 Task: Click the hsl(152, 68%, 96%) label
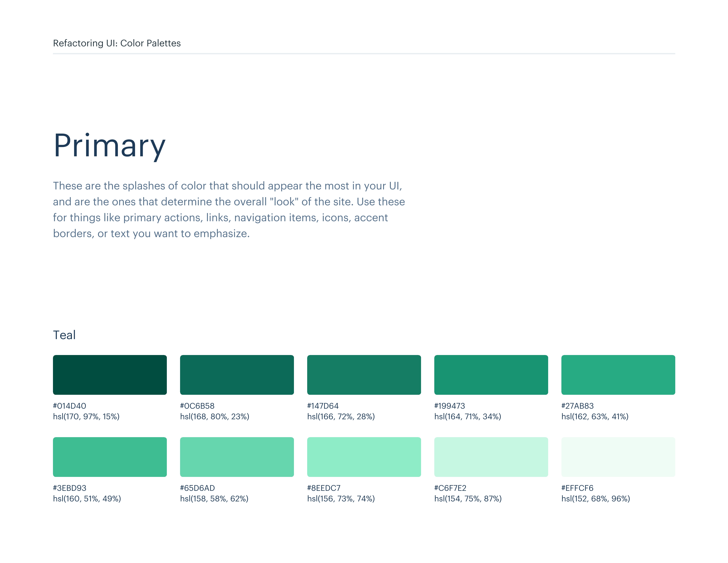(x=595, y=499)
